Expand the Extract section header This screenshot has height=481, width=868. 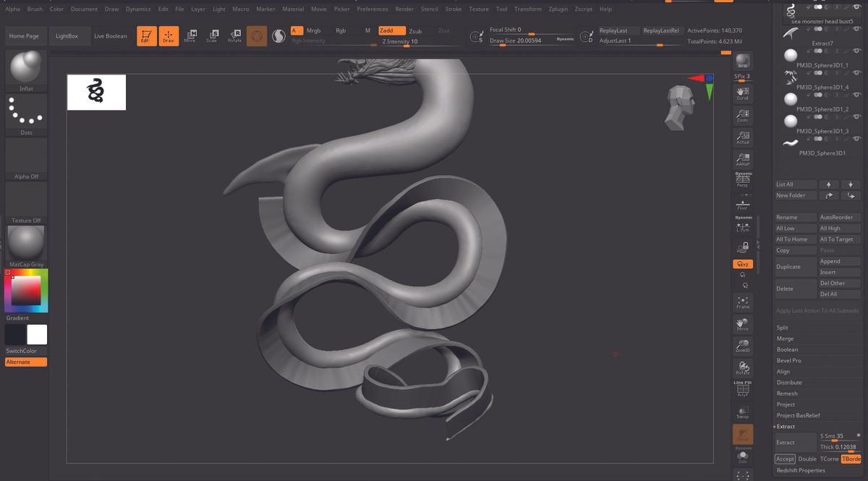(786, 426)
